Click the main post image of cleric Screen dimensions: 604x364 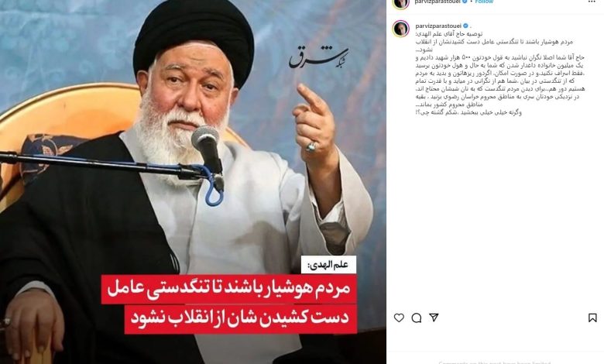193,182
